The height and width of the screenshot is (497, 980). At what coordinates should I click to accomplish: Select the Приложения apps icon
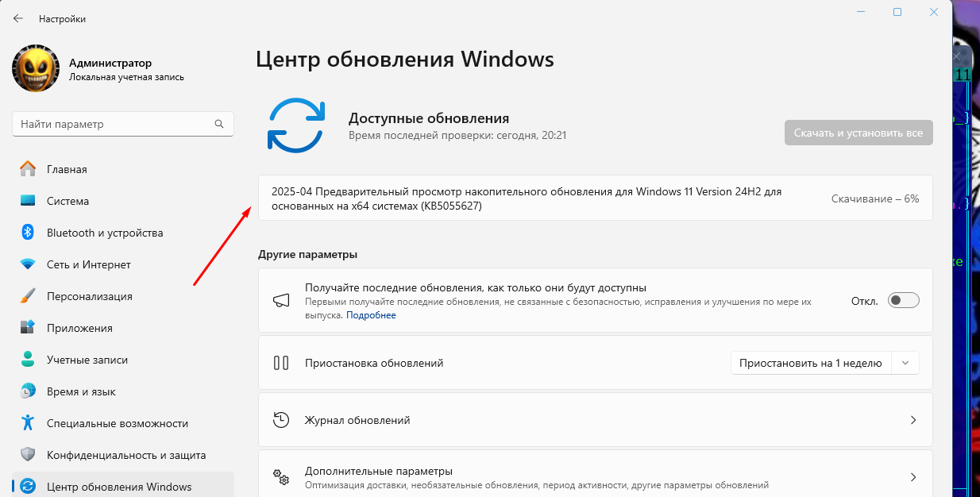pyautogui.click(x=28, y=328)
